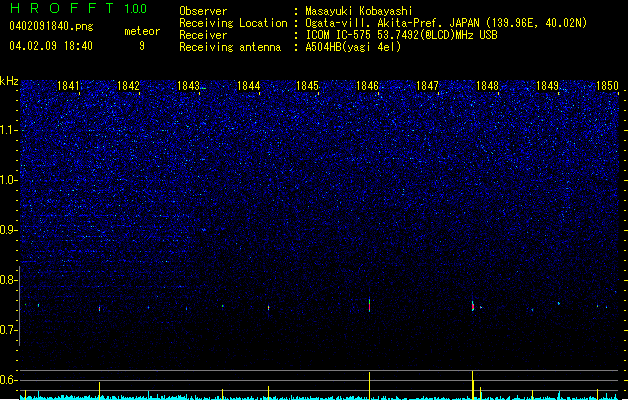Viewport: 629px width, 400px height.
Task: Click the Ogata-vill. Akita-Pref. JAPAN location text
Action: pos(446,23)
